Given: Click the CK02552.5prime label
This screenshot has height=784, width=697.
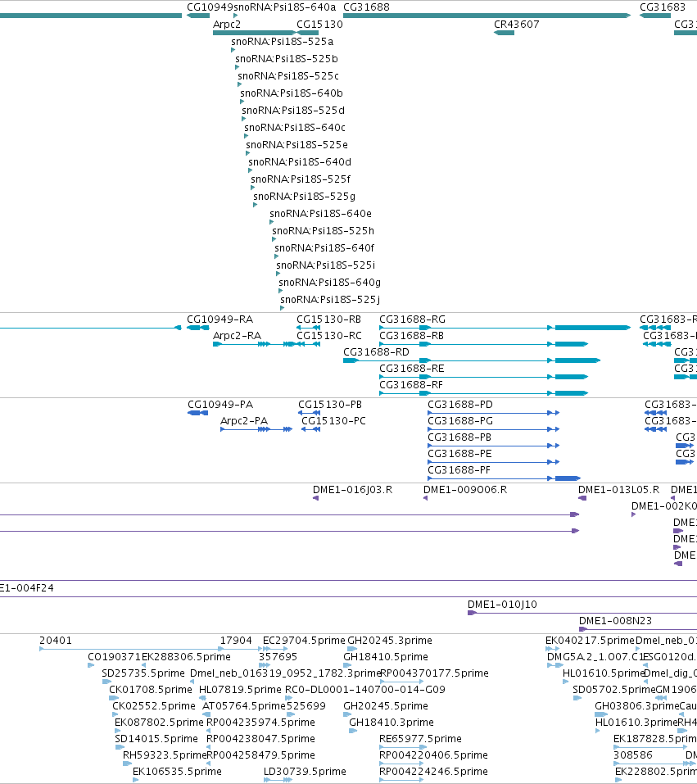Looking at the screenshot, I should [153, 706].
